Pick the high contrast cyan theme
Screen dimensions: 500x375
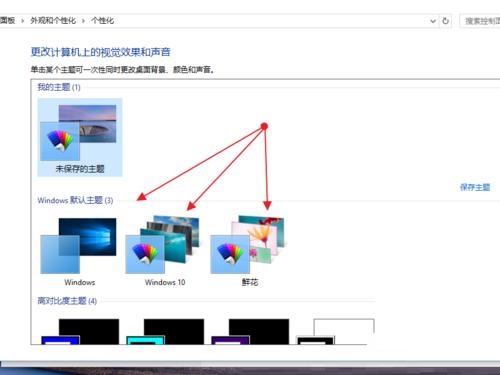click(x=165, y=331)
